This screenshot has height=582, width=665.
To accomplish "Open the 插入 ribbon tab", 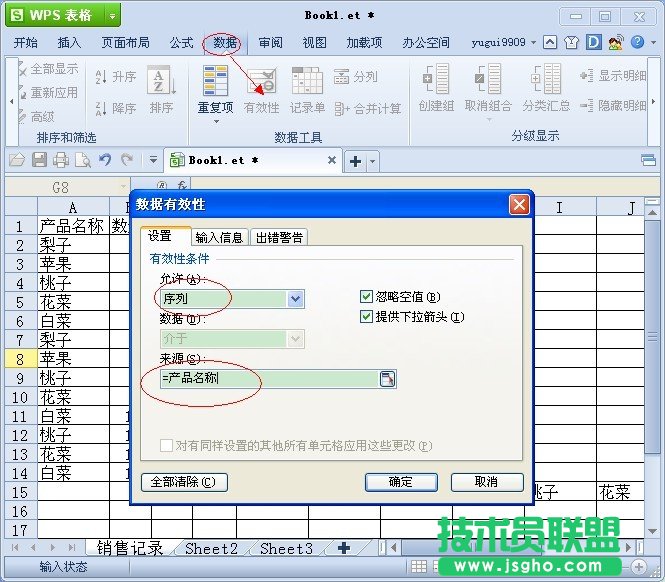I will click(69, 42).
